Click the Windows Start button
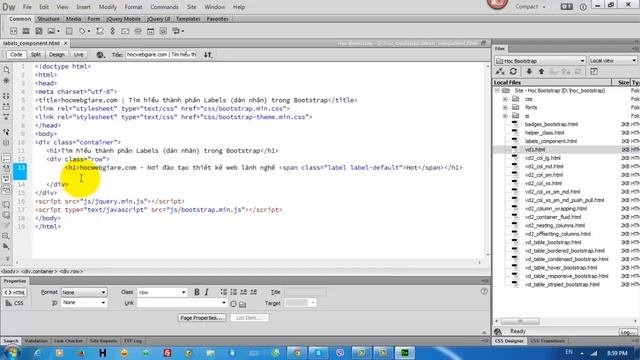 point(11,352)
